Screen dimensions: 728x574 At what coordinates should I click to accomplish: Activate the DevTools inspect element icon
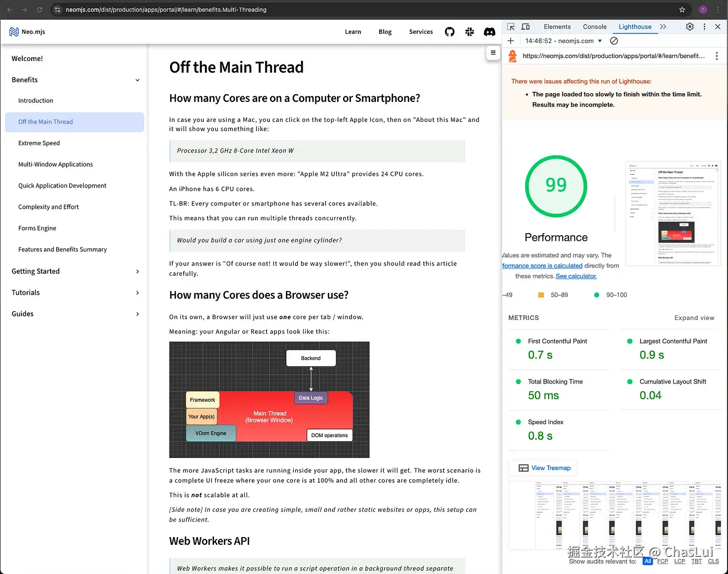[511, 27]
